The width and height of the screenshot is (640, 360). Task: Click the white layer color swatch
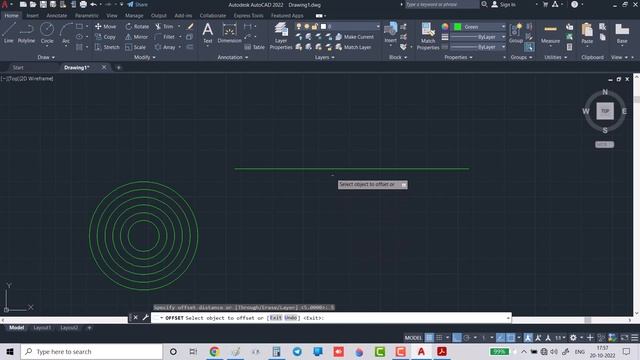point(324,27)
